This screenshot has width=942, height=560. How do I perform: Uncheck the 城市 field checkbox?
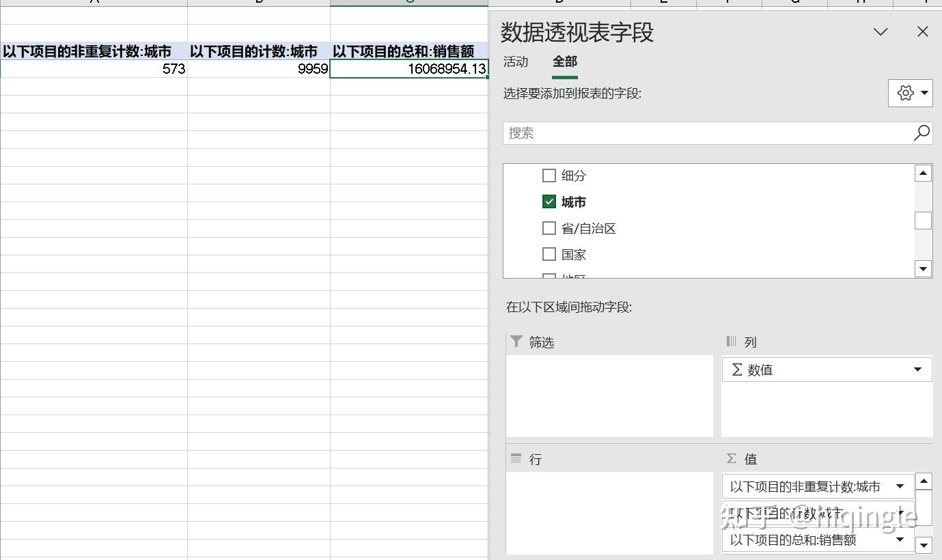click(549, 201)
